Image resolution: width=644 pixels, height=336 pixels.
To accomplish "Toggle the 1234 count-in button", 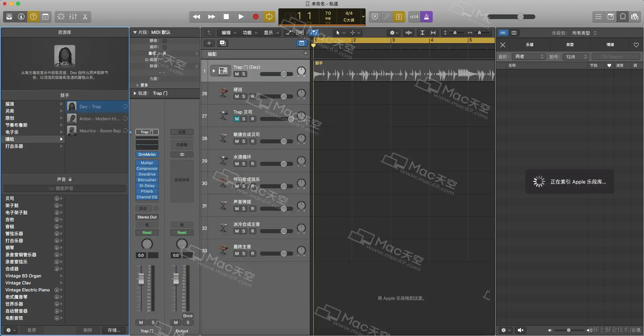I will click(414, 17).
